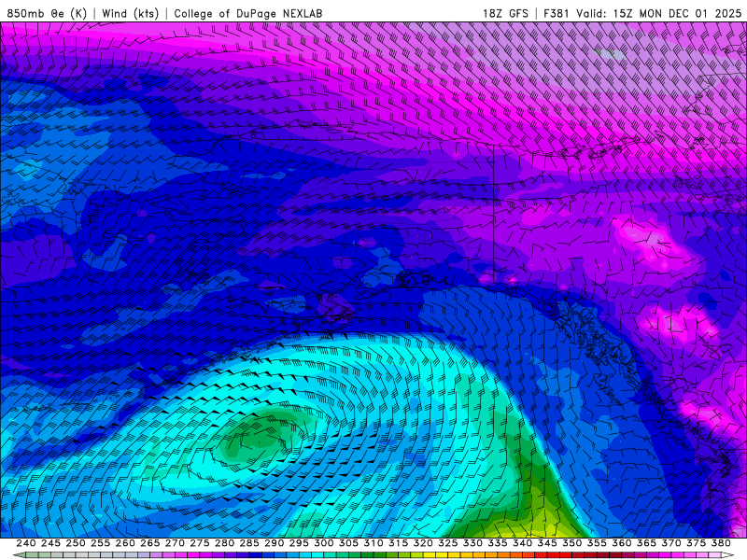Click the "Wind (kts)" header label
This screenshot has width=747, height=560.
130,13
